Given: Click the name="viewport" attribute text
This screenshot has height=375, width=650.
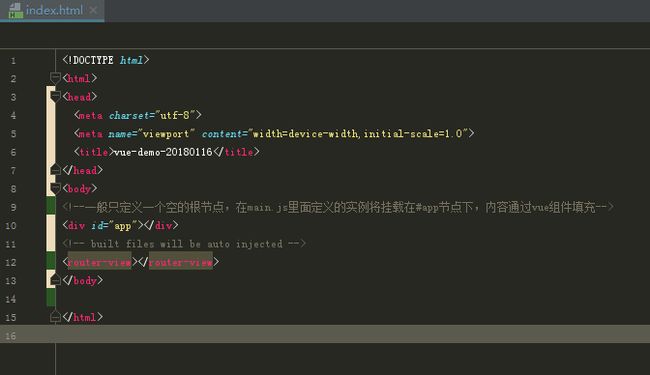Looking at the screenshot, I should point(151,134).
